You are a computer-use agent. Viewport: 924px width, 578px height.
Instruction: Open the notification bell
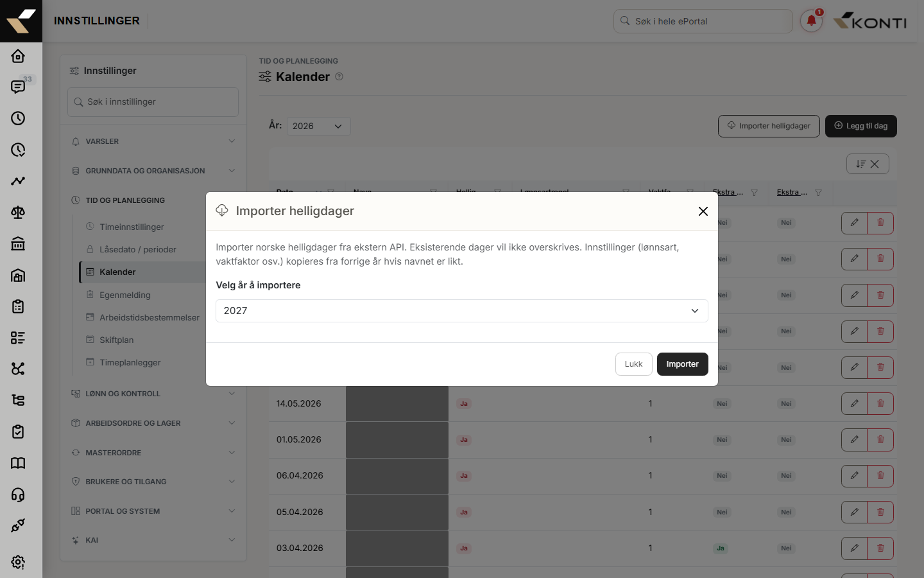click(811, 21)
